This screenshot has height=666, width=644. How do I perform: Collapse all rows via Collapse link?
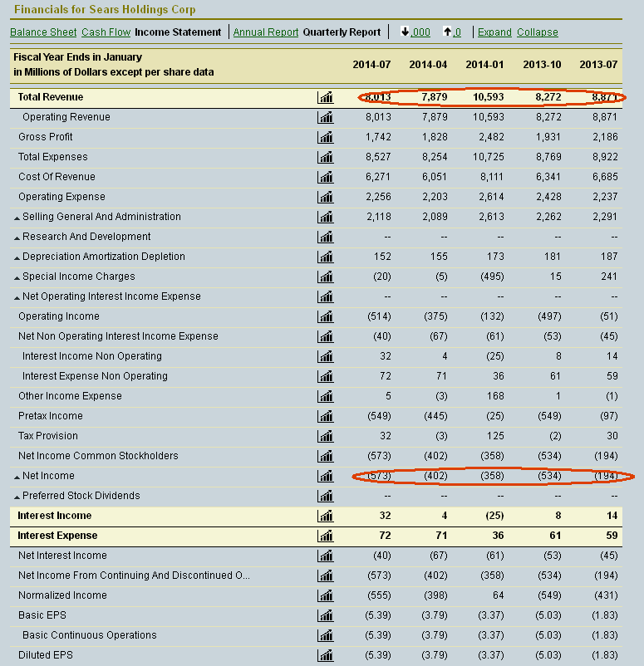[x=538, y=32]
